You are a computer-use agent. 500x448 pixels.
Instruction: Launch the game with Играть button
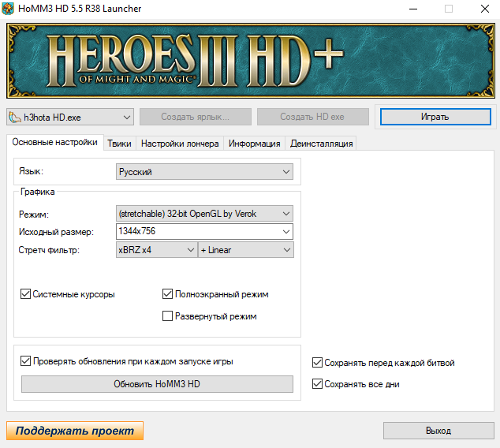point(435,117)
